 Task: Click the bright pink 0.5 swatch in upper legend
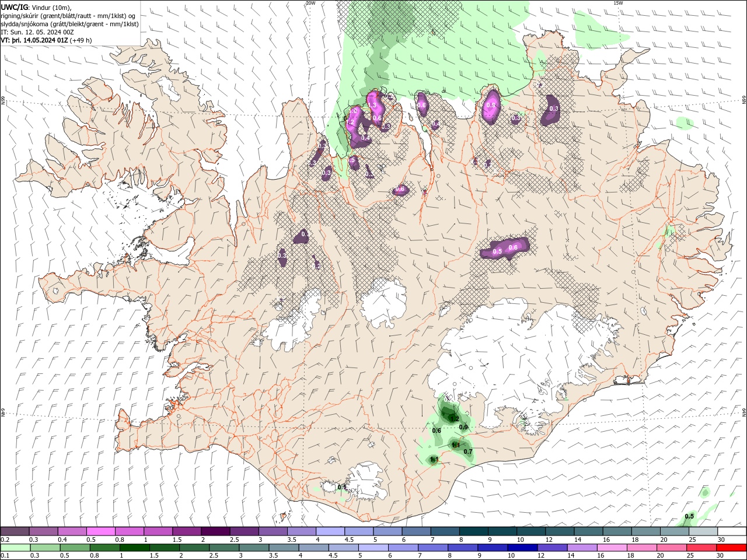tap(100, 531)
